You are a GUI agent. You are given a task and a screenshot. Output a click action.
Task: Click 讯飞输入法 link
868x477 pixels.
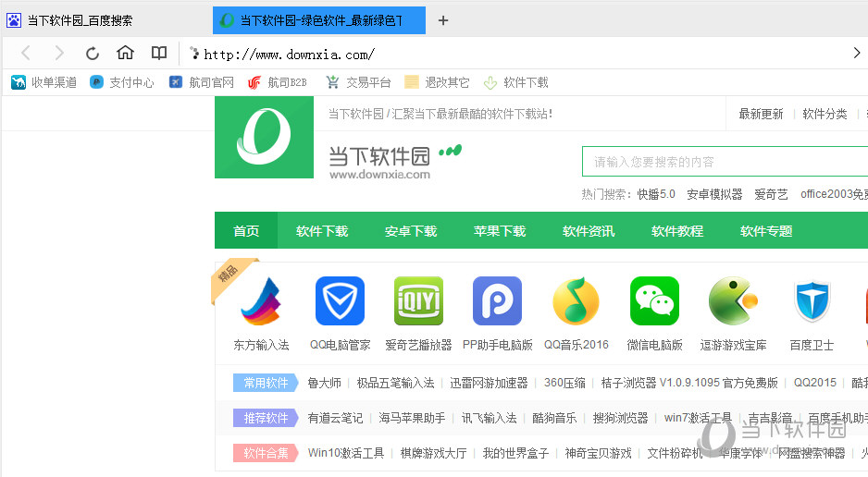[489, 418]
